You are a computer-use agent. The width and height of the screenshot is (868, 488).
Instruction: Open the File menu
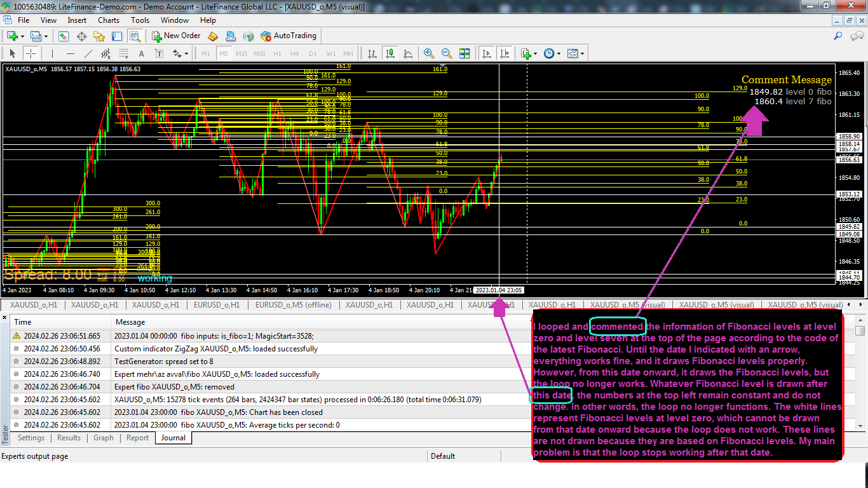coord(24,20)
